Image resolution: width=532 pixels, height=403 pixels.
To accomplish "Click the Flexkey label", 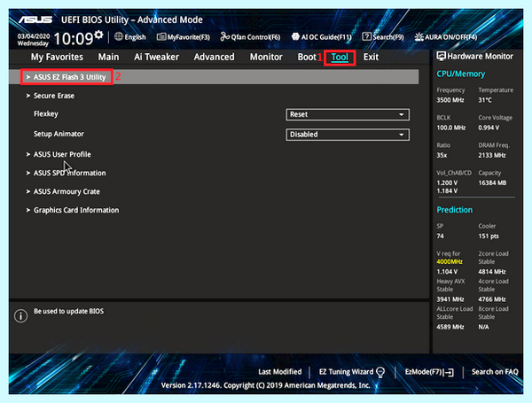I will (46, 114).
